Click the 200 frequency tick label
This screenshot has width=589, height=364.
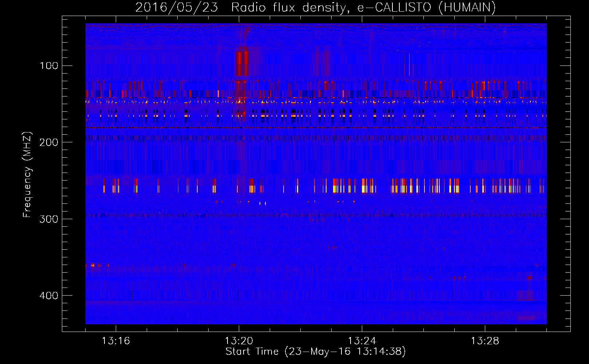(x=49, y=142)
